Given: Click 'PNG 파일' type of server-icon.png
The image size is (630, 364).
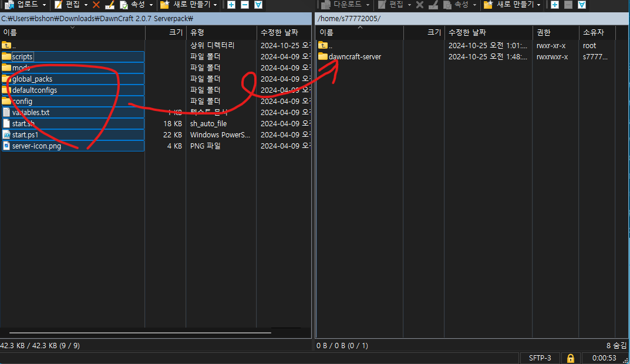Looking at the screenshot, I should [x=205, y=146].
